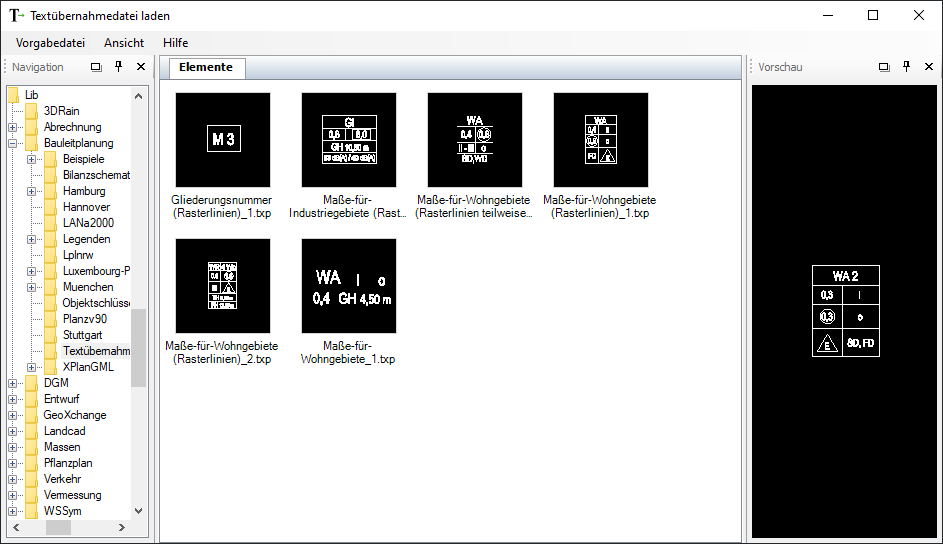This screenshot has height=544, width=943.
Task: Select the Hamburg folder in tree
Action: coord(83,191)
